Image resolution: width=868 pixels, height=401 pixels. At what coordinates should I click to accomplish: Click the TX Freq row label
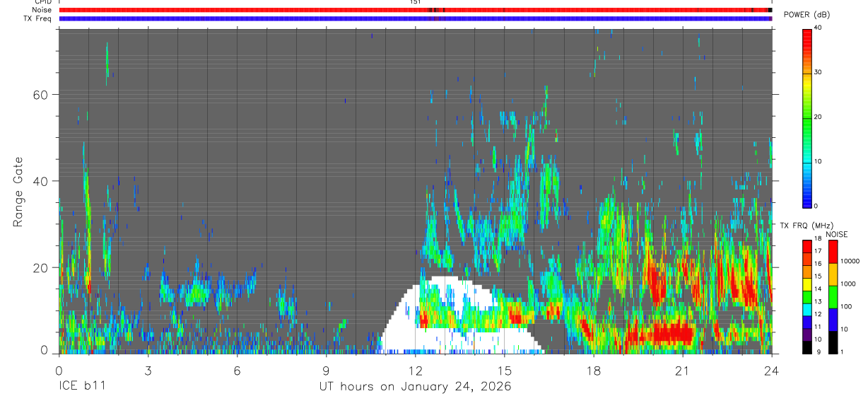[37, 18]
